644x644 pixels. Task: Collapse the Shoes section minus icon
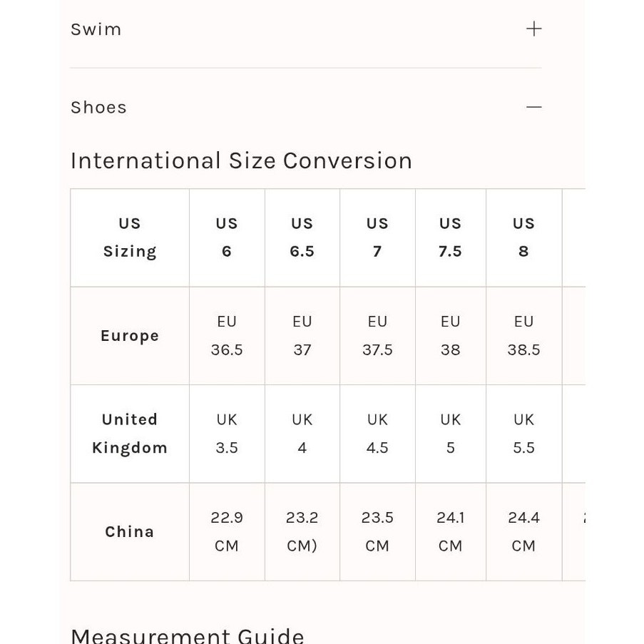tap(533, 107)
